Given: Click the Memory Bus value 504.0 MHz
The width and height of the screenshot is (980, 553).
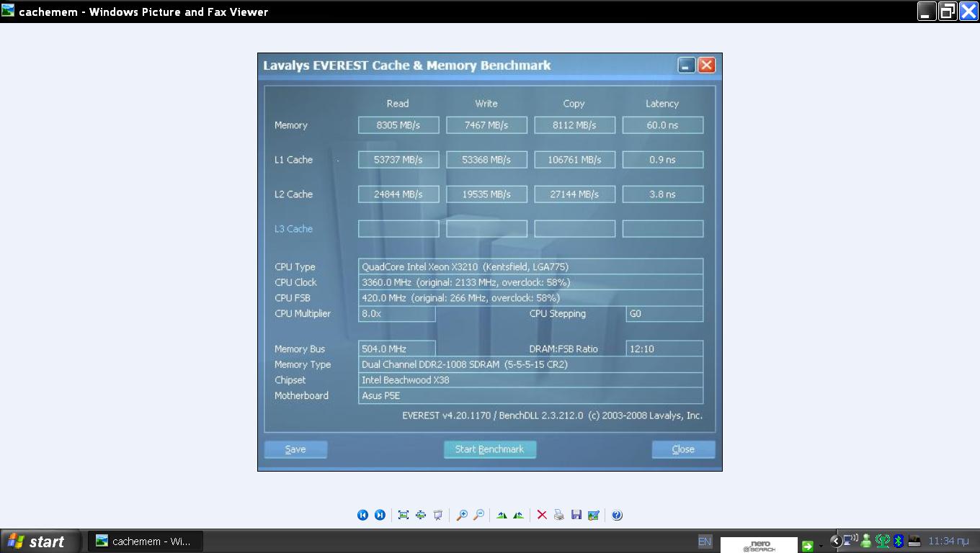Looking at the screenshot, I should pyautogui.click(x=397, y=349).
